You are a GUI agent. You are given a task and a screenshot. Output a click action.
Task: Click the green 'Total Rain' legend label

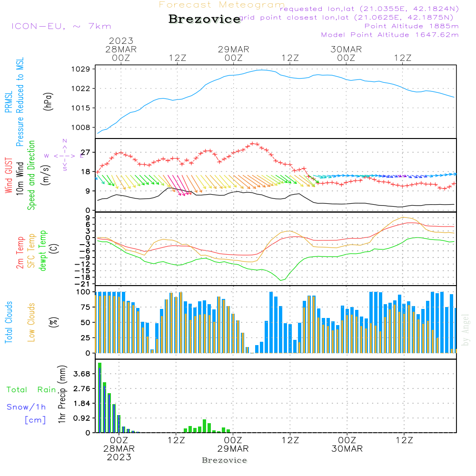click(31, 390)
